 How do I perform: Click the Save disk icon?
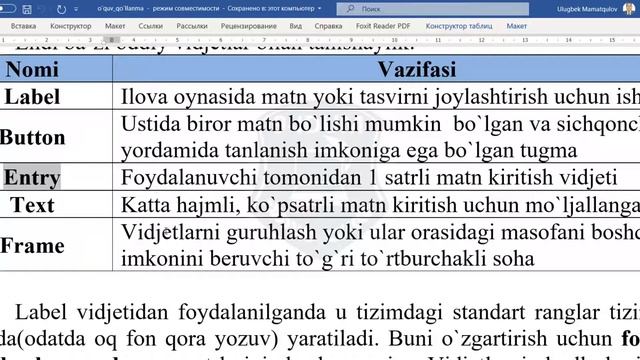coord(27,9)
